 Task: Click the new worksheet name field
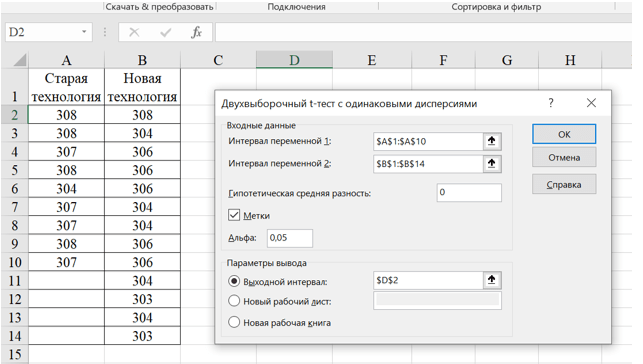click(437, 300)
